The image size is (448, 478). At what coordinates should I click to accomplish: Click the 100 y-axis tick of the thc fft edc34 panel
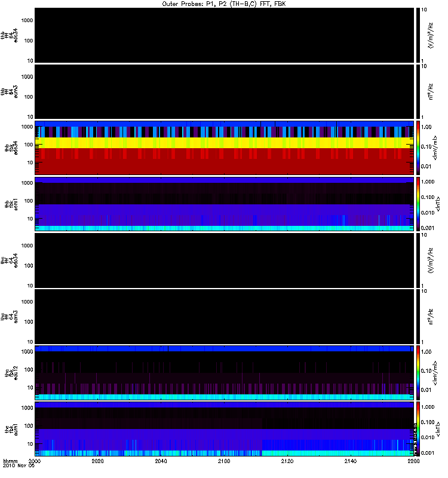coord(29,266)
